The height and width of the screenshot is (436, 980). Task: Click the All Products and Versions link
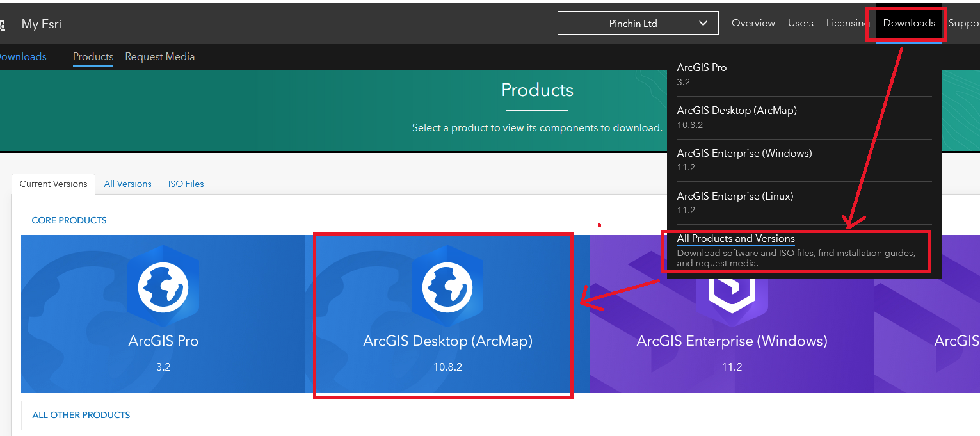735,238
